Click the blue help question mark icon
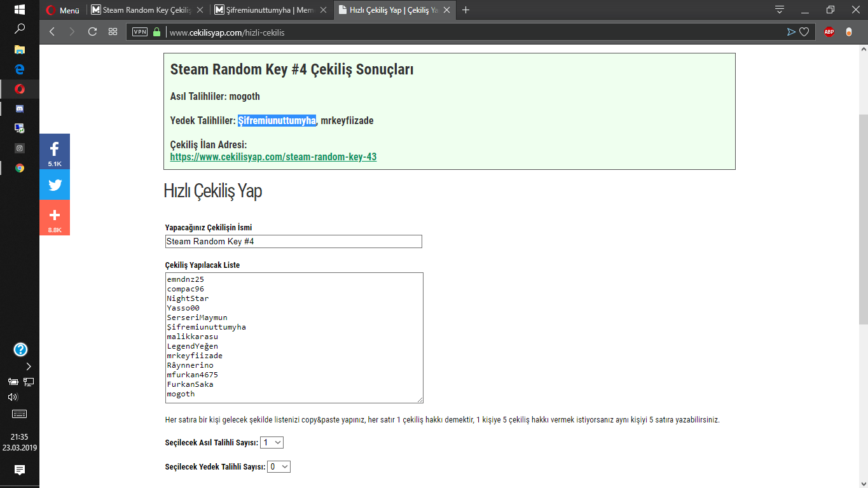The image size is (868, 488). point(20,349)
